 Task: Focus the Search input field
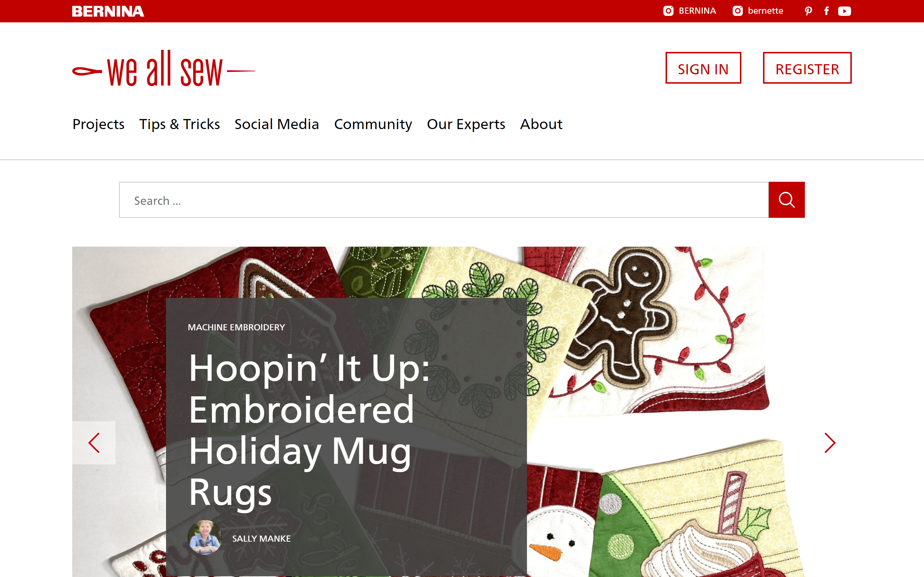pos(444,199)
